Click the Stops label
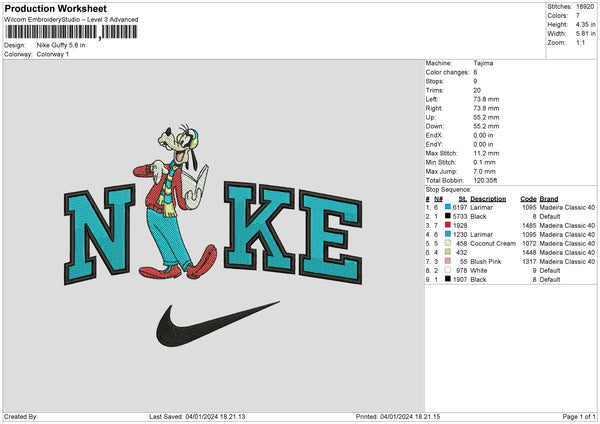 (434, 81)
